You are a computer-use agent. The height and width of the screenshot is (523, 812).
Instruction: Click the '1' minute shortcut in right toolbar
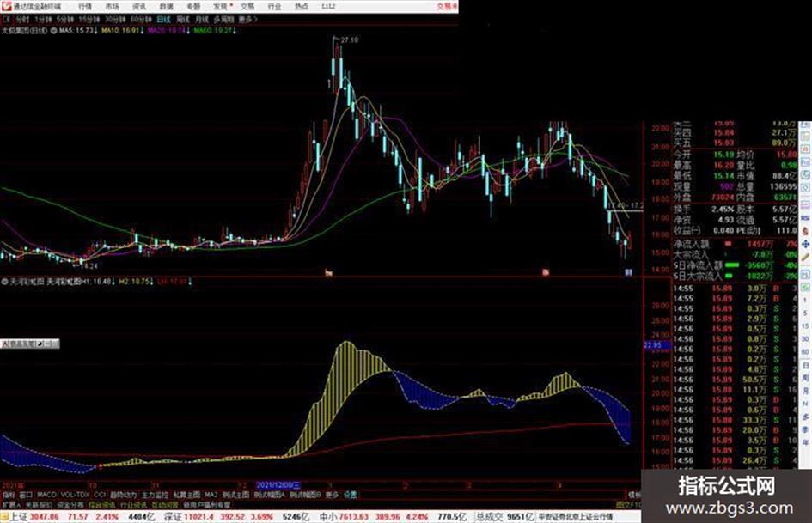click(x=805, y=301)
